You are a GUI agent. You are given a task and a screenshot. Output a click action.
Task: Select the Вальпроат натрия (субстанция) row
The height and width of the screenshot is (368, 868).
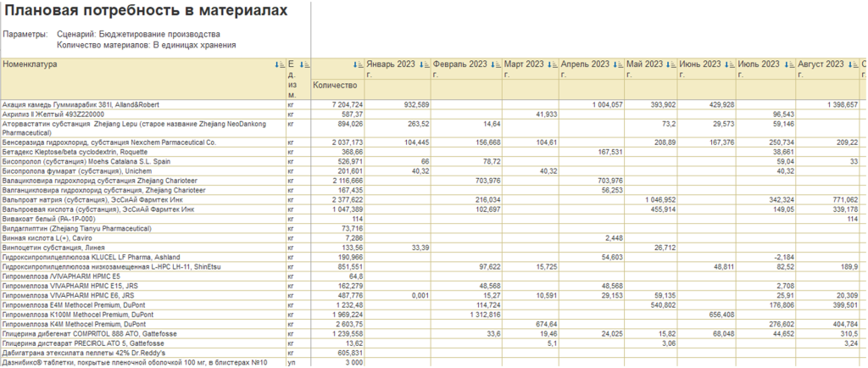coord(433,200)
